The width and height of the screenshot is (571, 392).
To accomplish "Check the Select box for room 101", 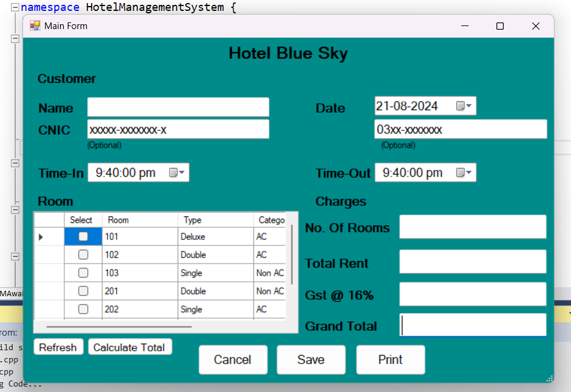I will 83,237.
